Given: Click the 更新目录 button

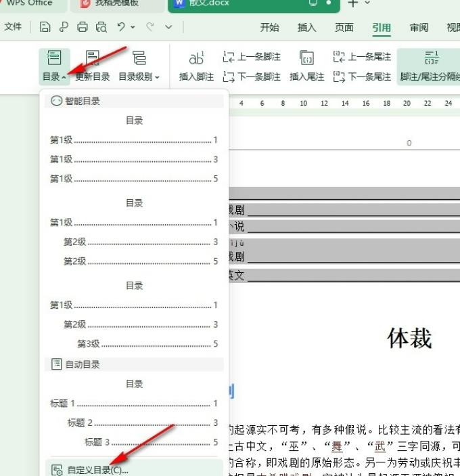Looking at the screenshot, I should pyautogui.click(x=93, y=66).
